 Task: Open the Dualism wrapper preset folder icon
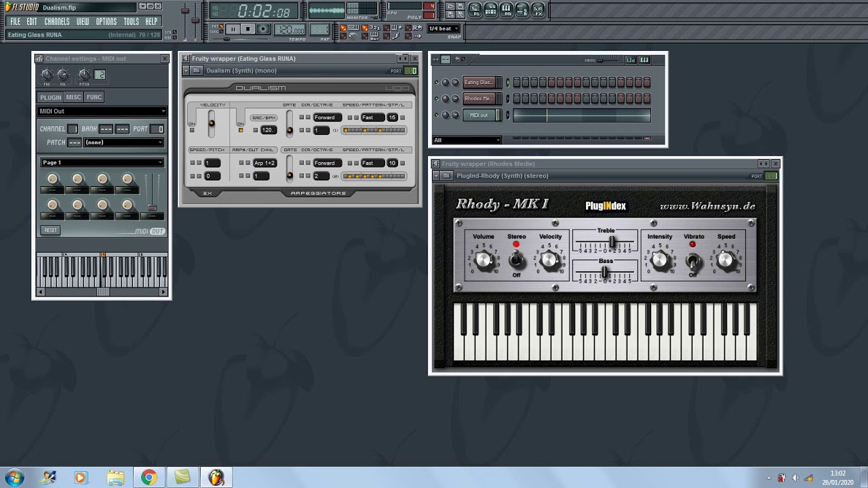(x=196, y=70)
